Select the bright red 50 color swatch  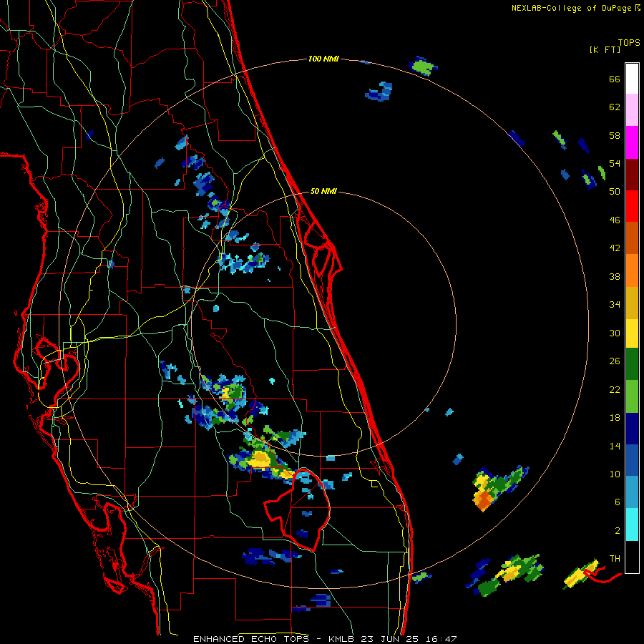632,206
